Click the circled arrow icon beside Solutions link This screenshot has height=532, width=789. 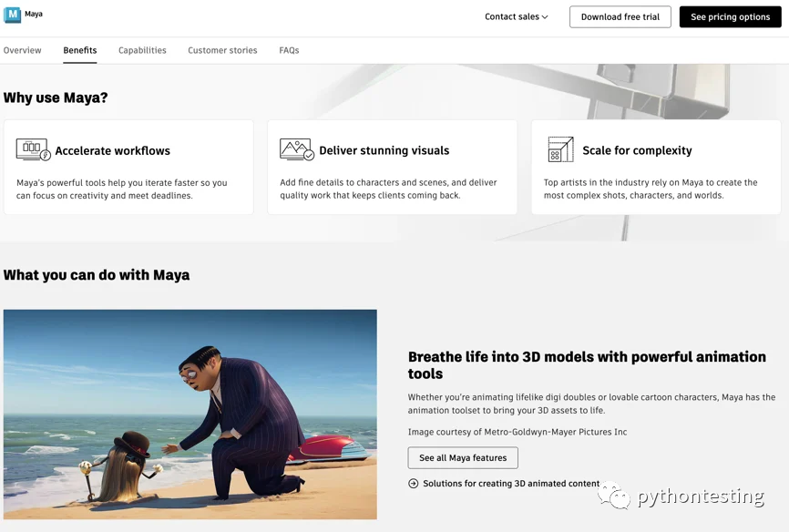[414, 484]
